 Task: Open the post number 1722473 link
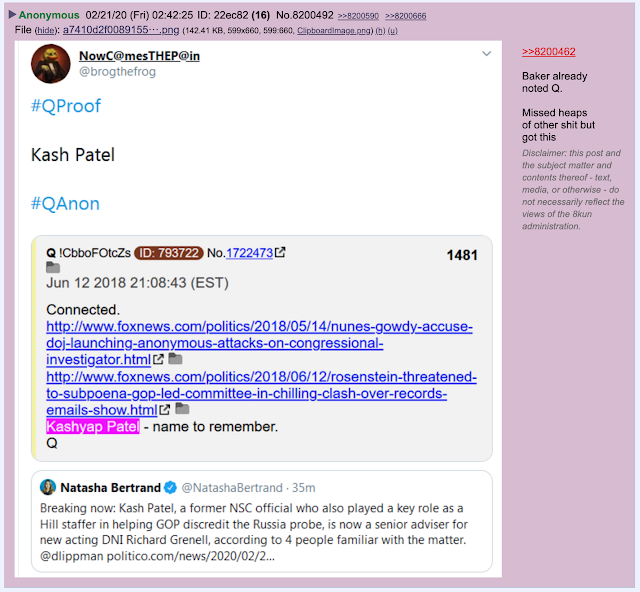point(249,253)
